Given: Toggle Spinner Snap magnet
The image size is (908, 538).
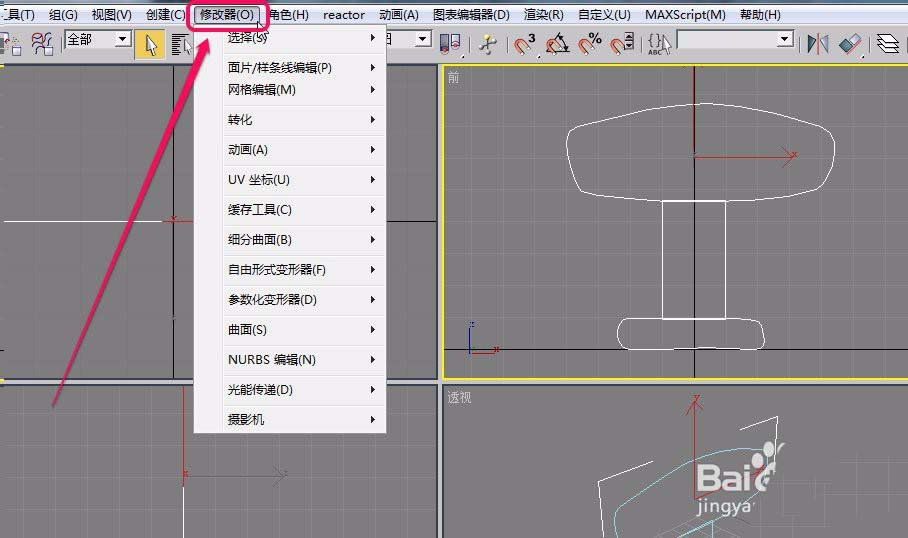Looking at the screenshot, I should tap(623, 44).
